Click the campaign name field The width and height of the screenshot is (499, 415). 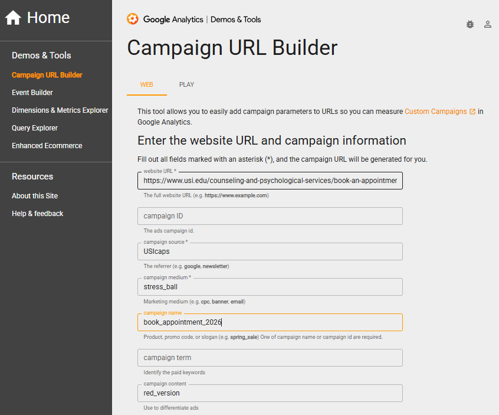[270, 322]
